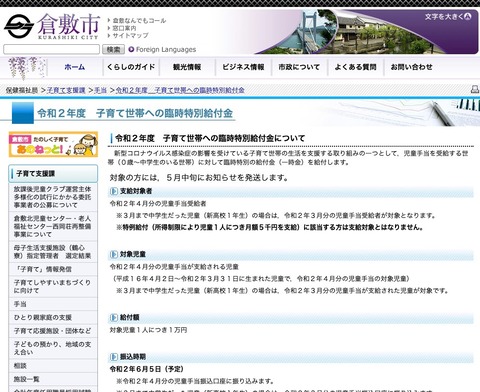Open Foreign Languages link

click(x=166, y=49)
